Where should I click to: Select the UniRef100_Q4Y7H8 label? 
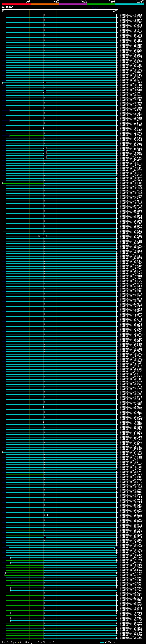click(131, 236)
